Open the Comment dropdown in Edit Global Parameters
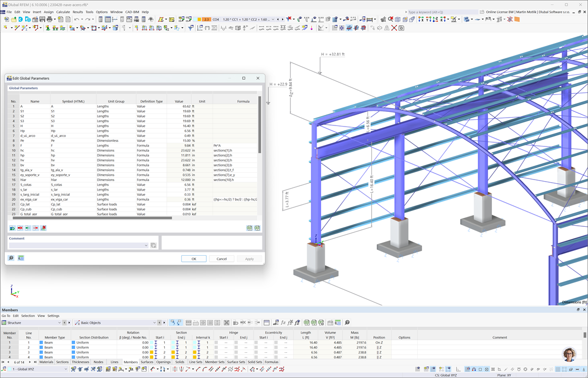Screen dimensions: 588x378 pos(147,245)
